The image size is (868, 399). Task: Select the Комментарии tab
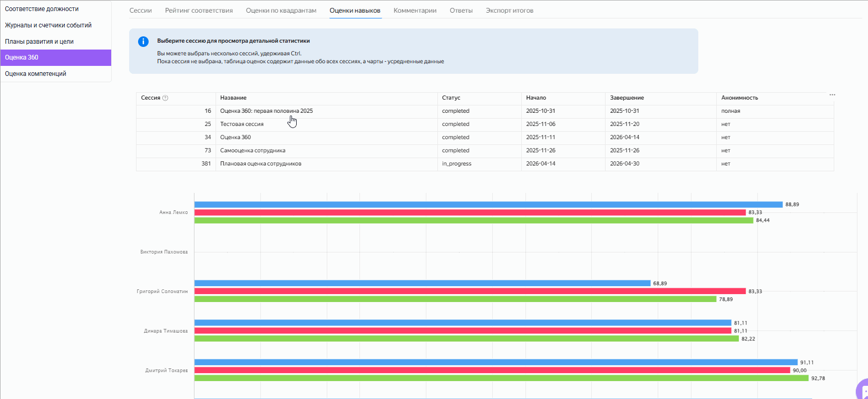click(415, 11)
